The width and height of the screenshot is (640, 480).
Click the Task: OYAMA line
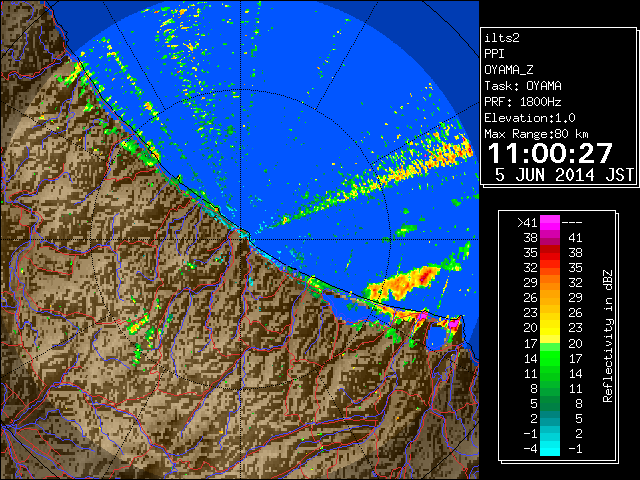click(x=523, y=86)
